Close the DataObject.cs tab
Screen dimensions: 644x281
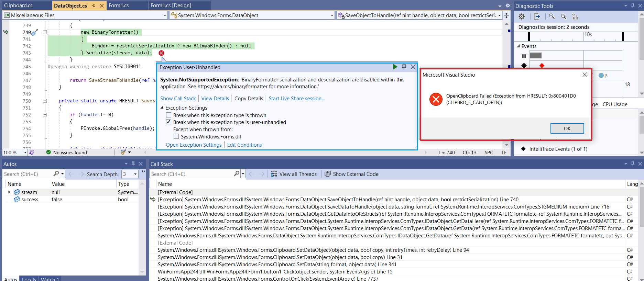(x=101, y=5)
